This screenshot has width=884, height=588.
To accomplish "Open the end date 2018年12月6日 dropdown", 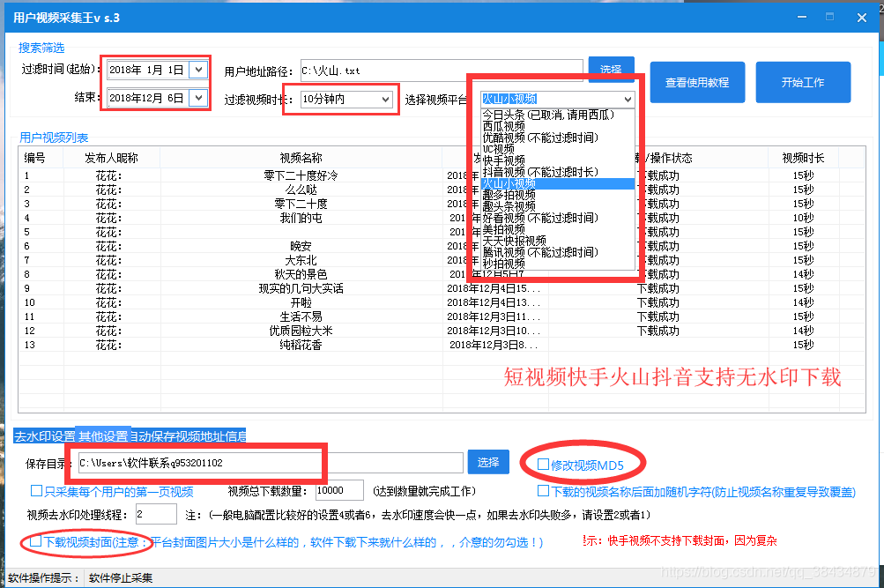I will (x=198, y=97).
